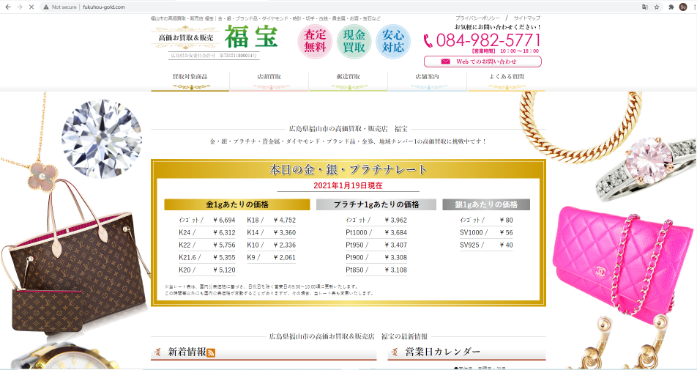Open サイトマップ link

(x=527, y=18)
